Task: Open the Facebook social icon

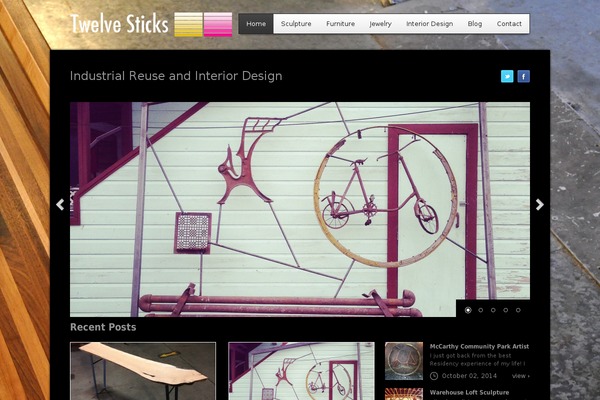Action: tap(523, 76)
